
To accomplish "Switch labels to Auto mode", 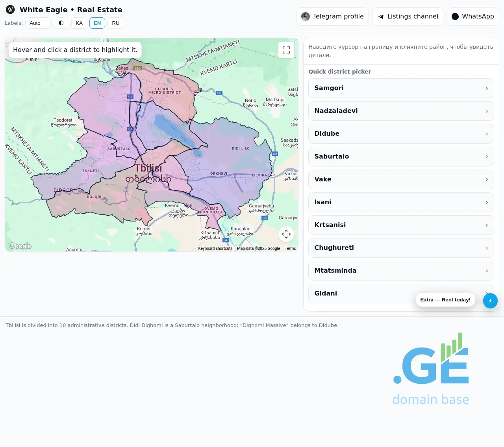I will 38,23.
